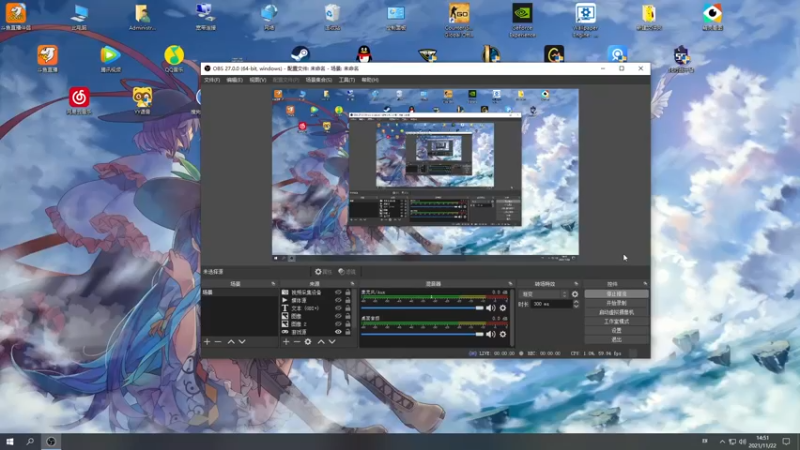Screen dimensions: 800x450
Task: Open the 工具(T) menu
Action: [346, 79]
